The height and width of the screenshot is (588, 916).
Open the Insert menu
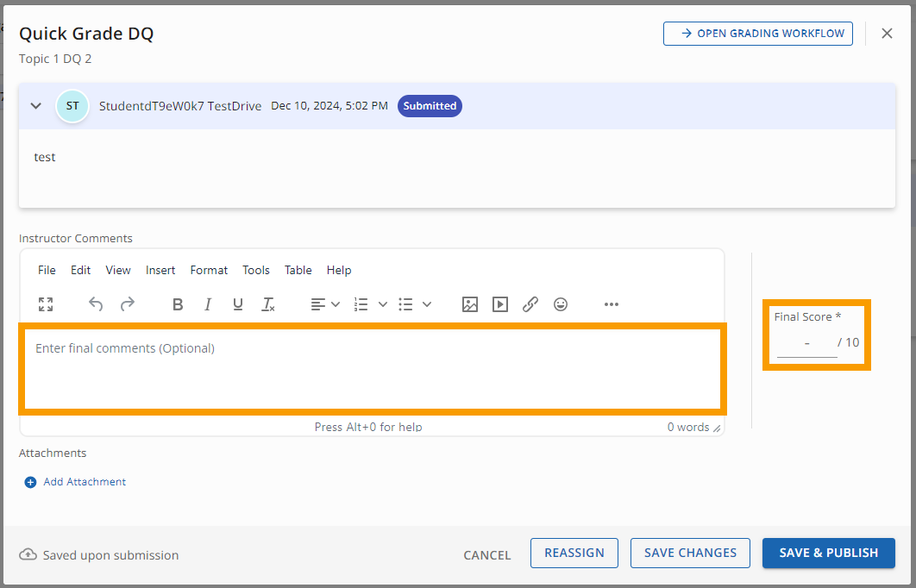(160, 270)
